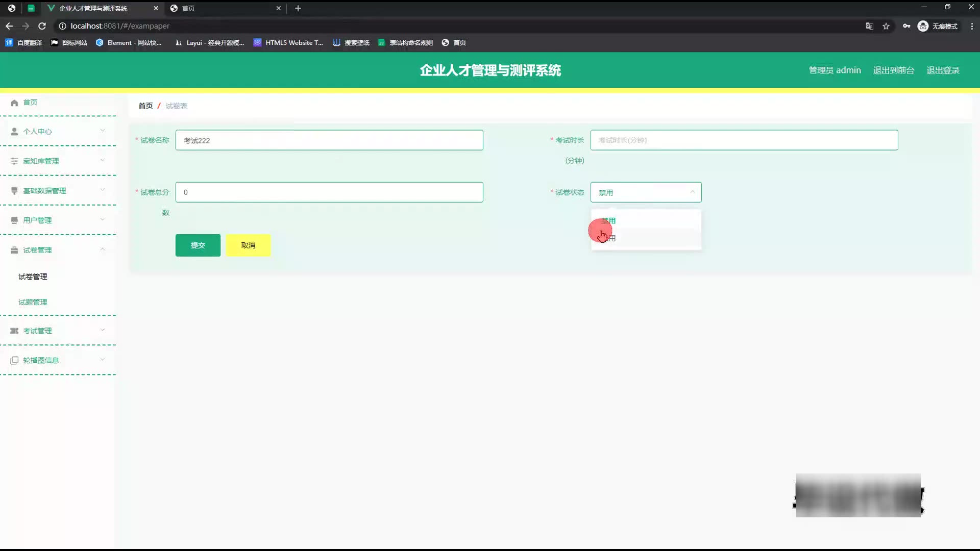The width and height of the screenshot is (980, 551).
Task: Bookmark page using star icon
Action: pos(886,26)
